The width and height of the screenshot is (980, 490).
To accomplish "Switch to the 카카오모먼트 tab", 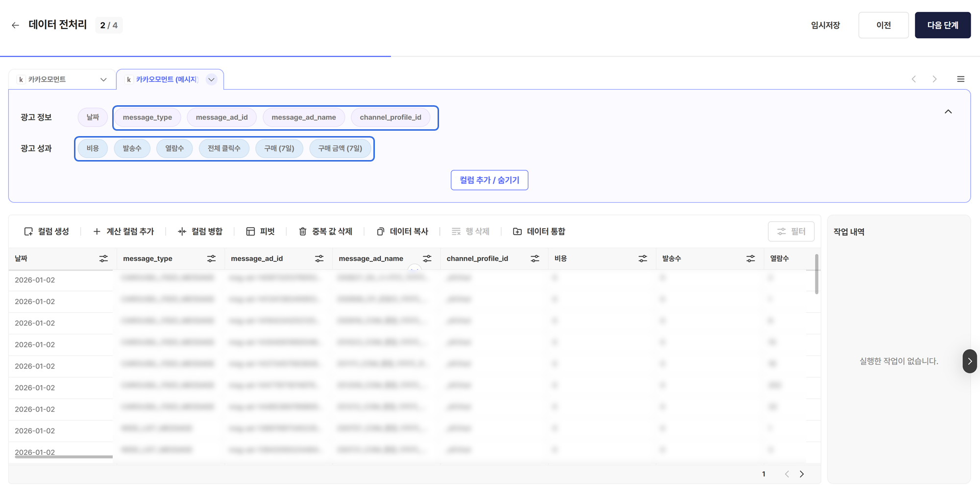I will [x=47, y=80].
